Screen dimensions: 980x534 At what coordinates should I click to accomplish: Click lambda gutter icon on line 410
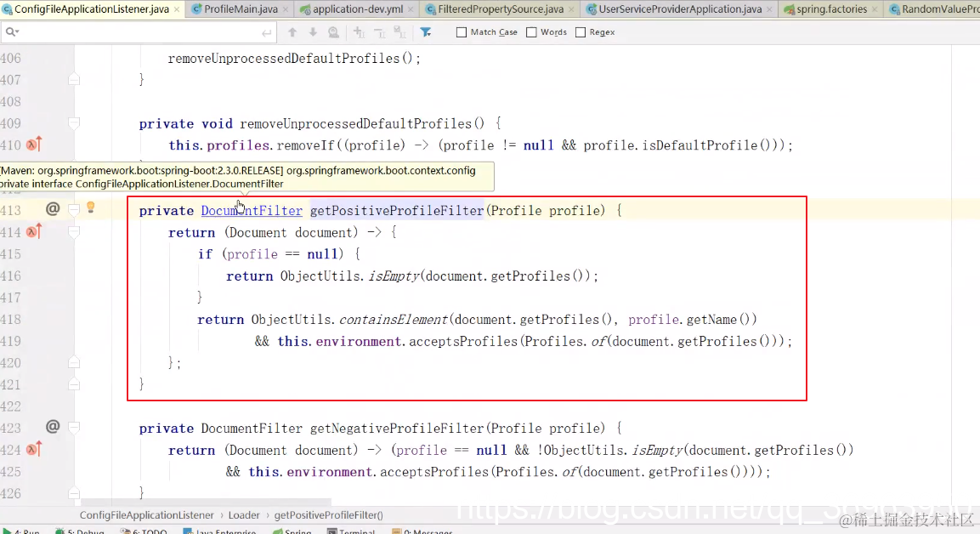[34, 145]
